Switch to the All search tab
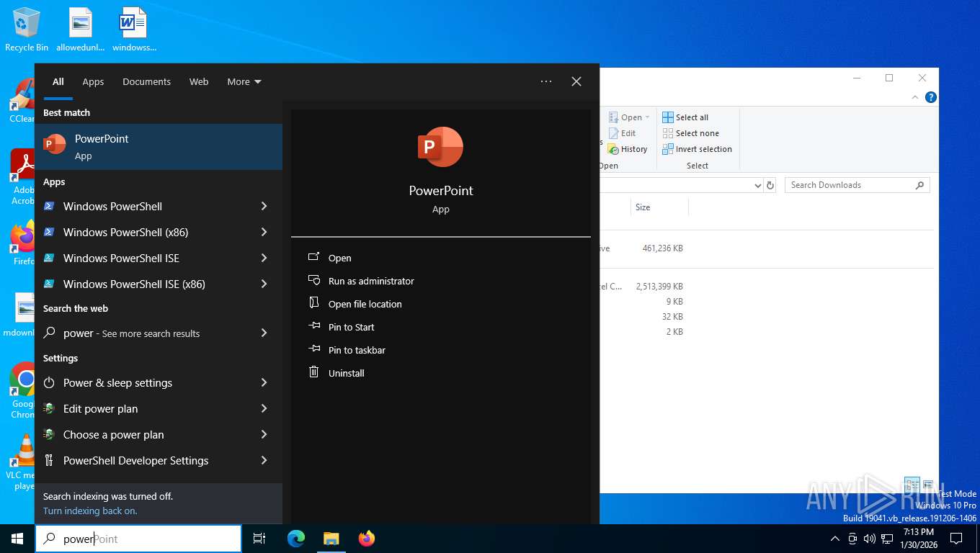 (x=58, y=81)
